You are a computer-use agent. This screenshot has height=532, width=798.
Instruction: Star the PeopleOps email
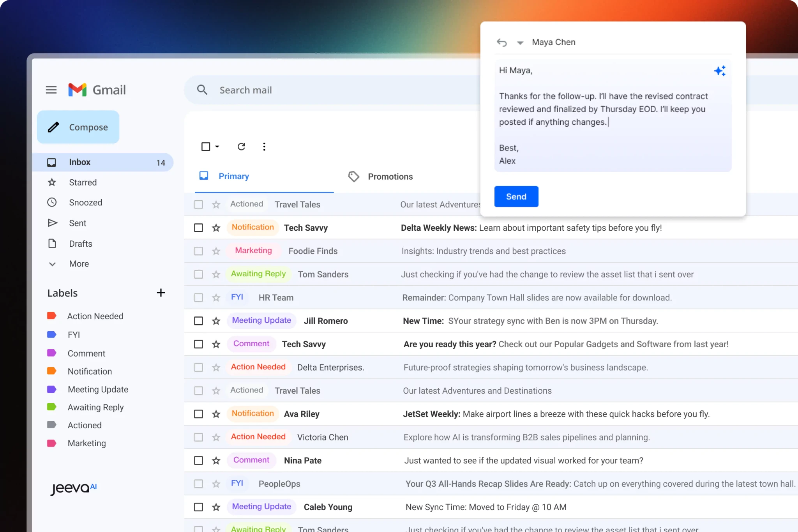[216, 484]
